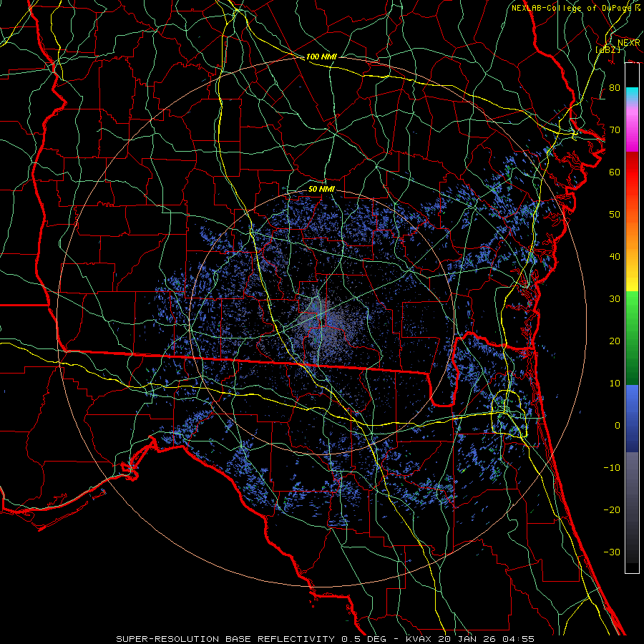Click the 30 value on the dBZ scale
This screenshot has height=644, width=644.
(615, 299)
